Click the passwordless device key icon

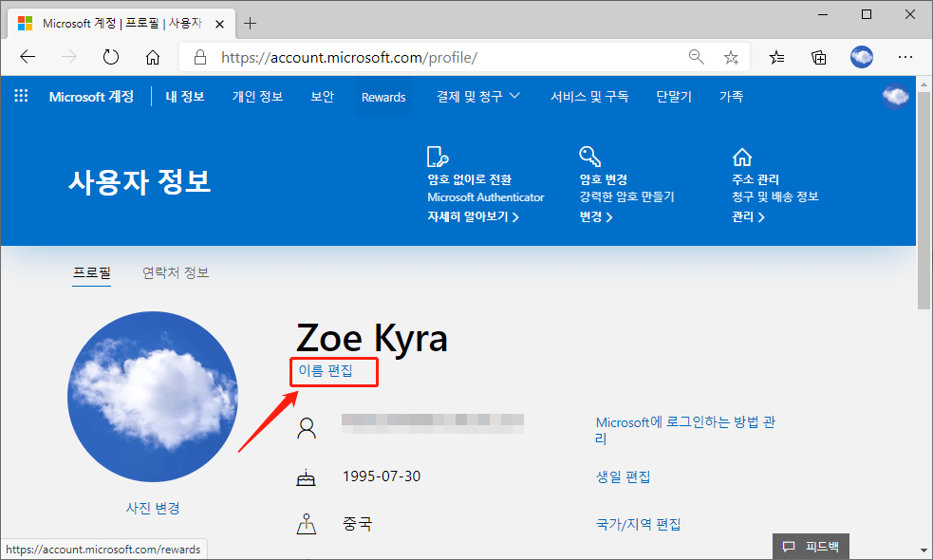point(438,157)
